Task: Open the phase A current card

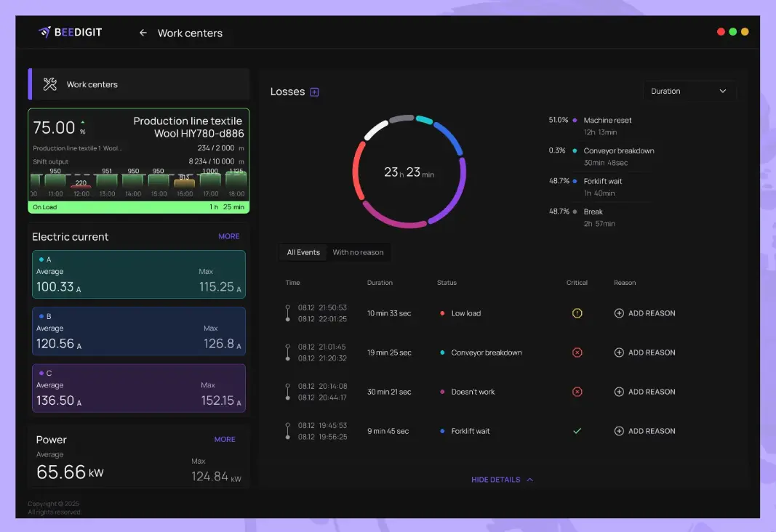Action: coord(139,275)
